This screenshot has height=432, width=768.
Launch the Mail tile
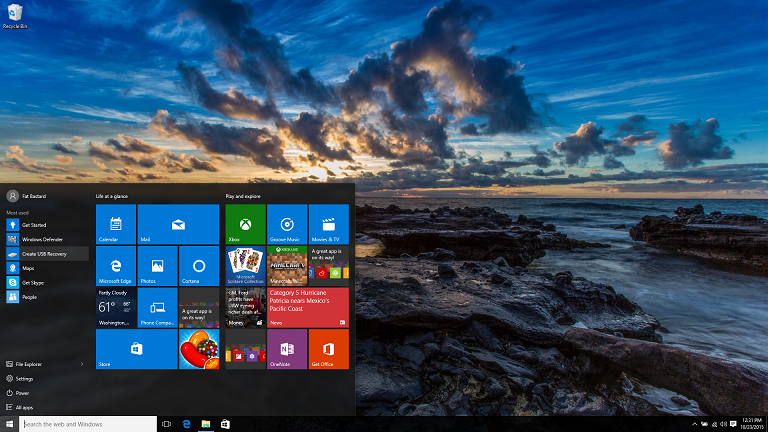click(178, 224)
